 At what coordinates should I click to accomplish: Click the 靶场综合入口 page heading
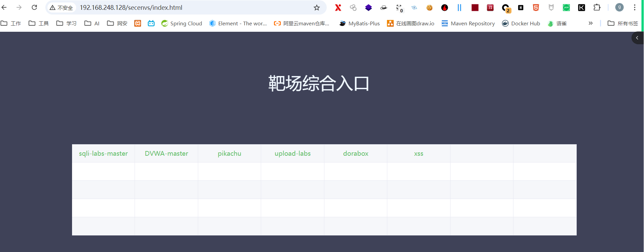(x=319, y=83)
